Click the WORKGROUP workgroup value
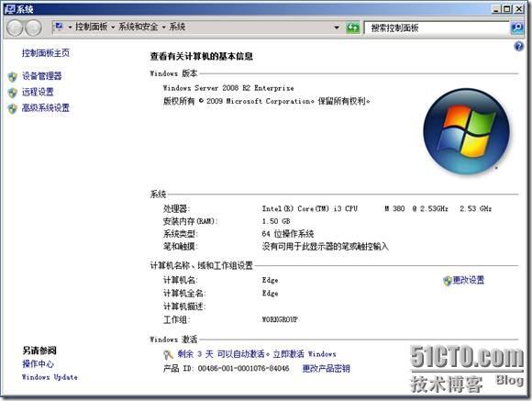This screenshot has height=401, width=532. click(280, 319)
